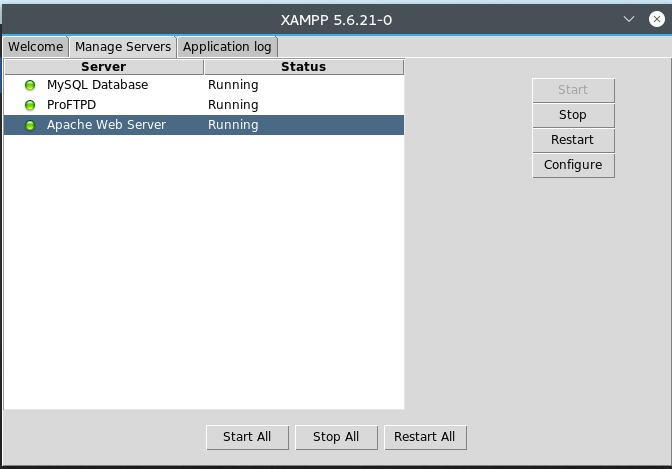This screenshot has width=672, height=469.
Task: Click the Apache Web Server status icon
Action: click(30, 125)
